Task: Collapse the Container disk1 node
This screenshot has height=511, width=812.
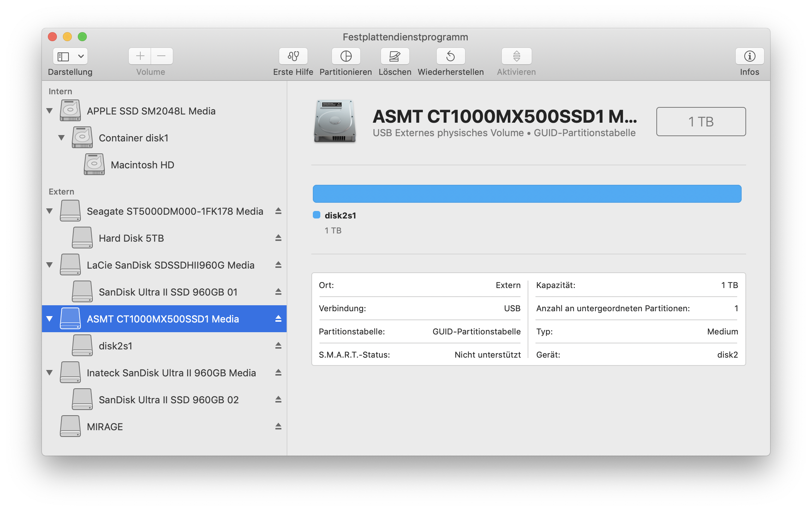Action: point(61,138)
